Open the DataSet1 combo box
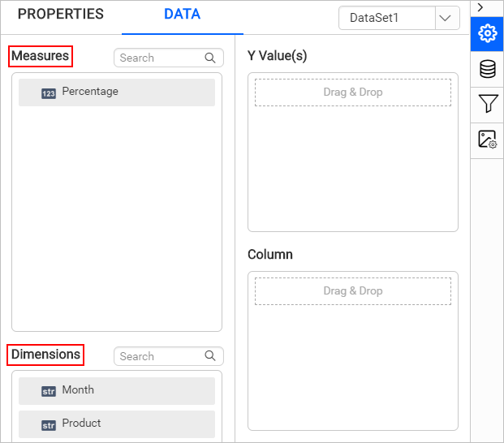Image resolution: width=504 pixels, height=443 pixels. 388,18
